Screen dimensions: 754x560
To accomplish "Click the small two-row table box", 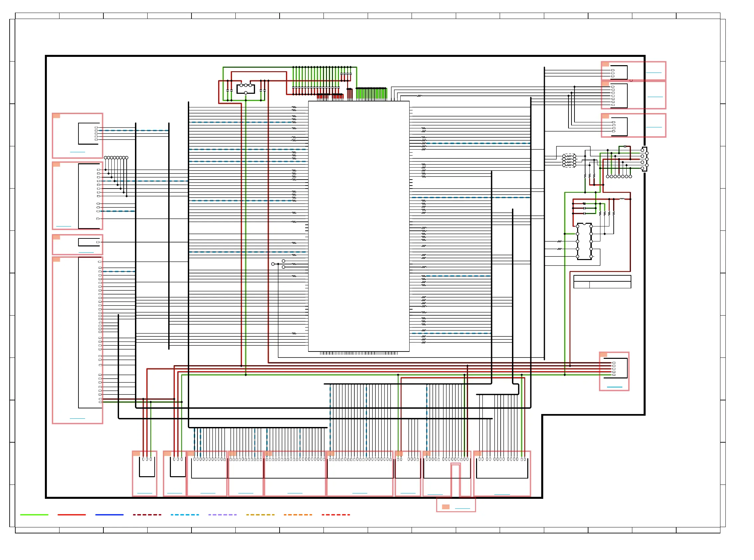I will pyautogui.click(x=602, y=281).
